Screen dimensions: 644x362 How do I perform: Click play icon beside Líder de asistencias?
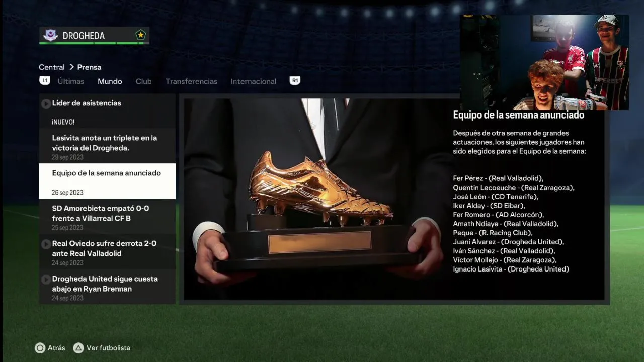[x=46, y=103]
